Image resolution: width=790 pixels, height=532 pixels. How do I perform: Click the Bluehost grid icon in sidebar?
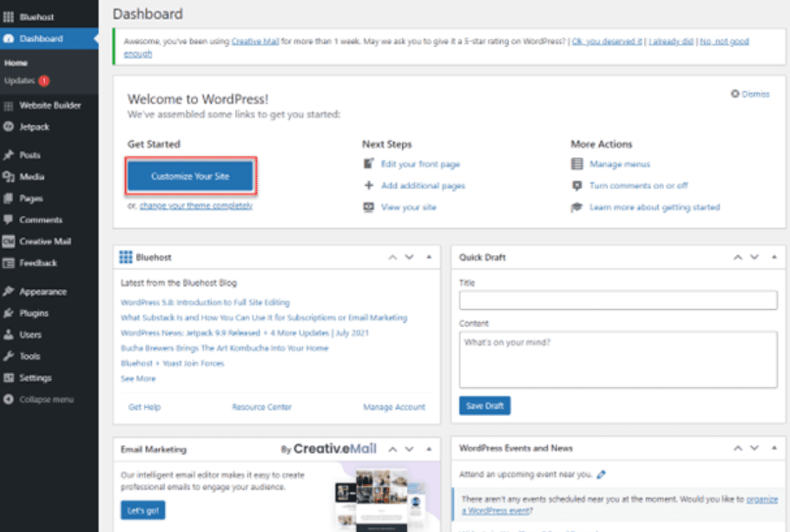click(9, 17)
